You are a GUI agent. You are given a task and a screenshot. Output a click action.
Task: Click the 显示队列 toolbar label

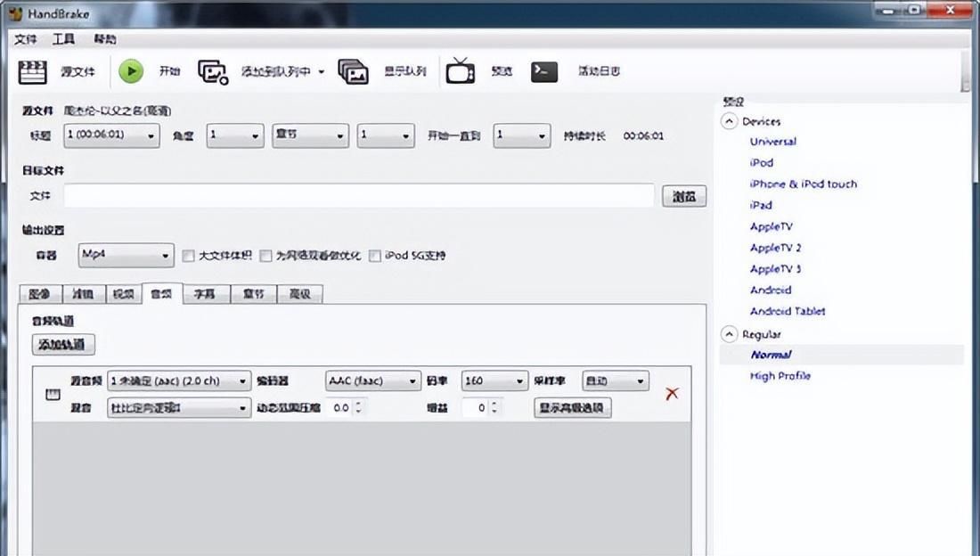pyautogui.click(x=405, y=71)
